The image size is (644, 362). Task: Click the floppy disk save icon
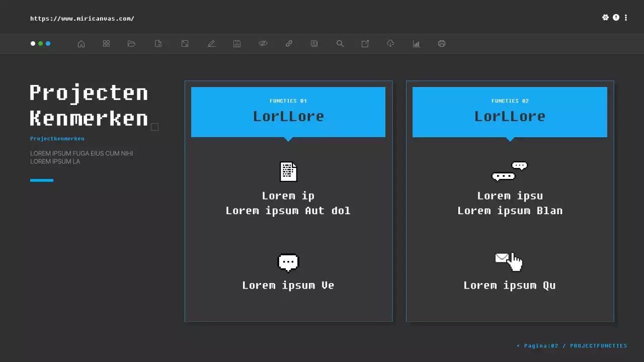coord(237,44)
